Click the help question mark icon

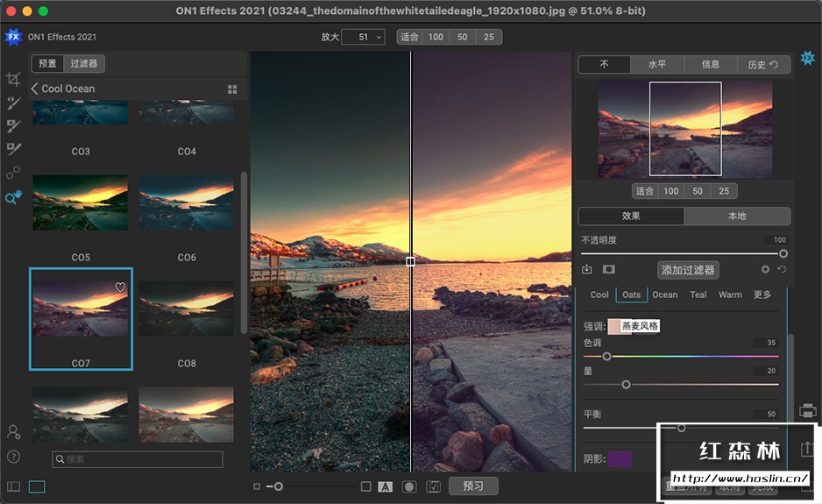(13, 457)
